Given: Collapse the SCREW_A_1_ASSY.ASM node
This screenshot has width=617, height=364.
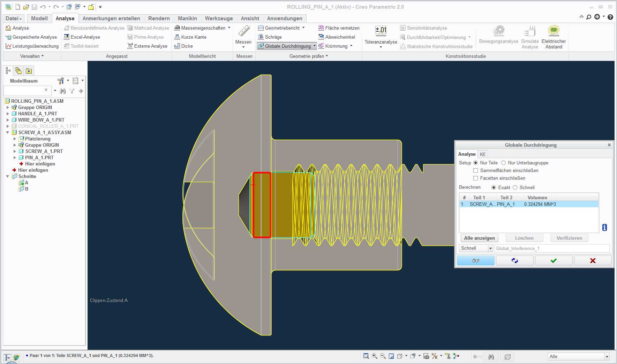Looking at the screenshot, I should coord(8,132).
